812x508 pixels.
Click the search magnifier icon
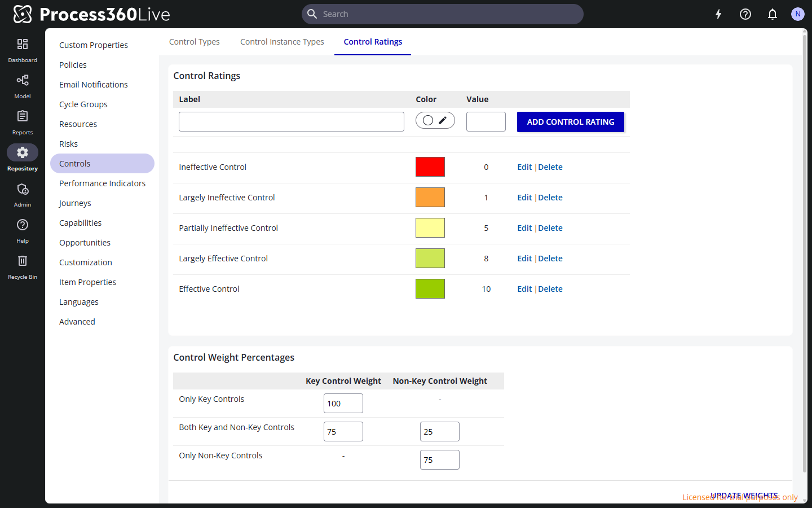click(x=312, y=14)
